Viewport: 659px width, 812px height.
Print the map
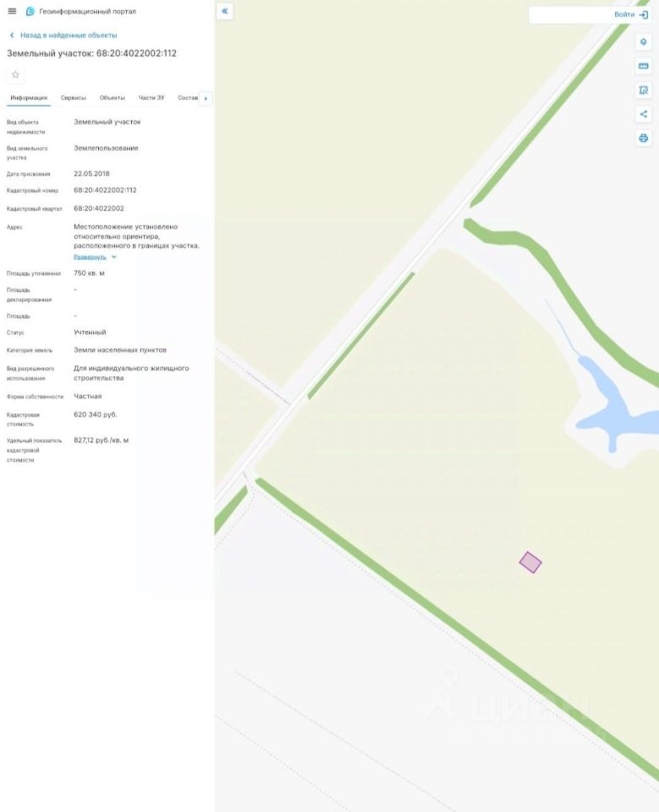click(x=643, y=138)
